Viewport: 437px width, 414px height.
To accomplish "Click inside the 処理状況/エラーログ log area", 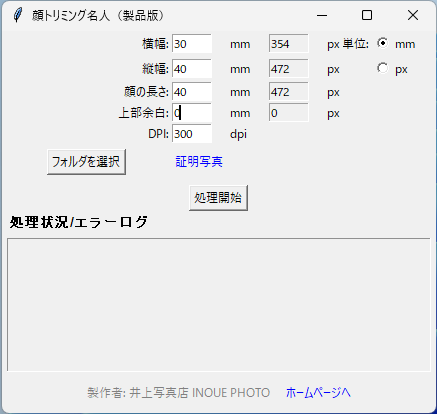I will click(219, 304).
